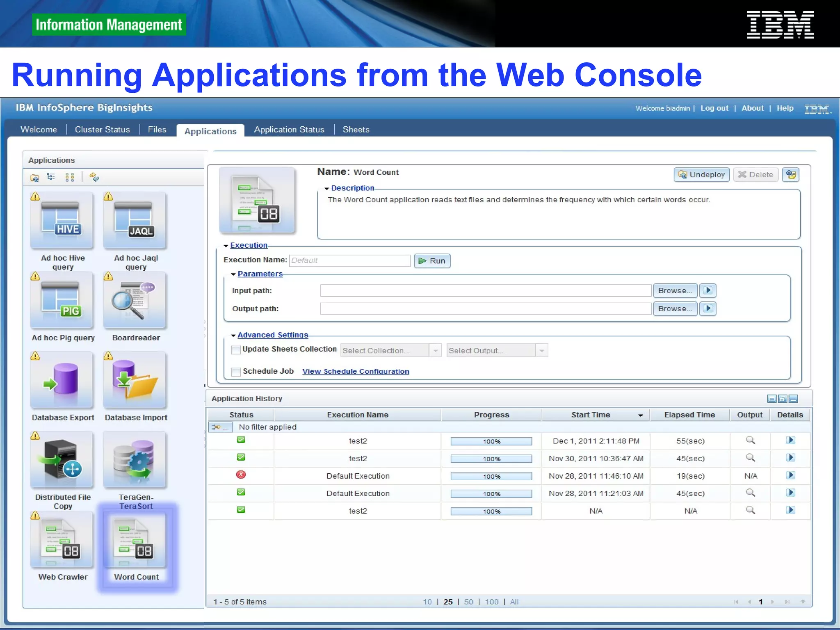Screen dimensions: 840x630
Task: Show details of the failed Default Execution
Action: 790,475
